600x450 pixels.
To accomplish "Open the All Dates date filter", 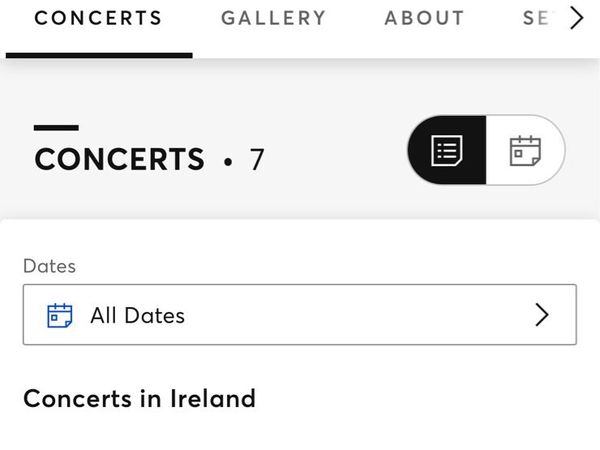I will pos(300,315).
